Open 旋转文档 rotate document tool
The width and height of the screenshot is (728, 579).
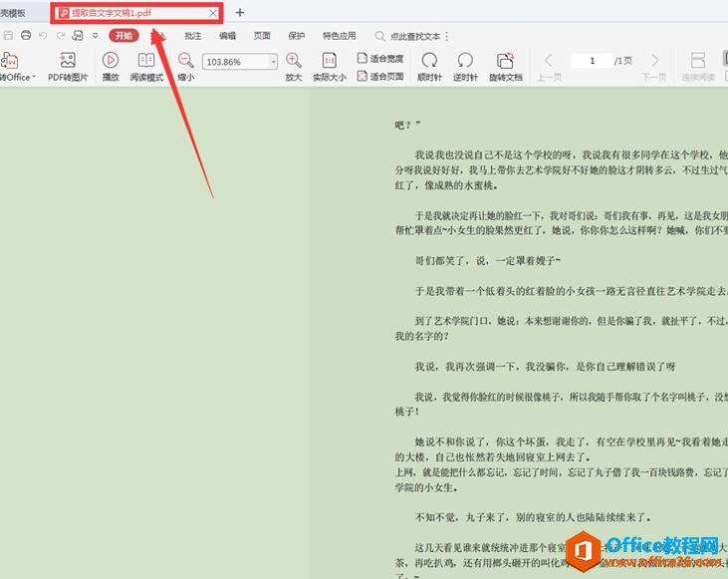pos(506,67)
